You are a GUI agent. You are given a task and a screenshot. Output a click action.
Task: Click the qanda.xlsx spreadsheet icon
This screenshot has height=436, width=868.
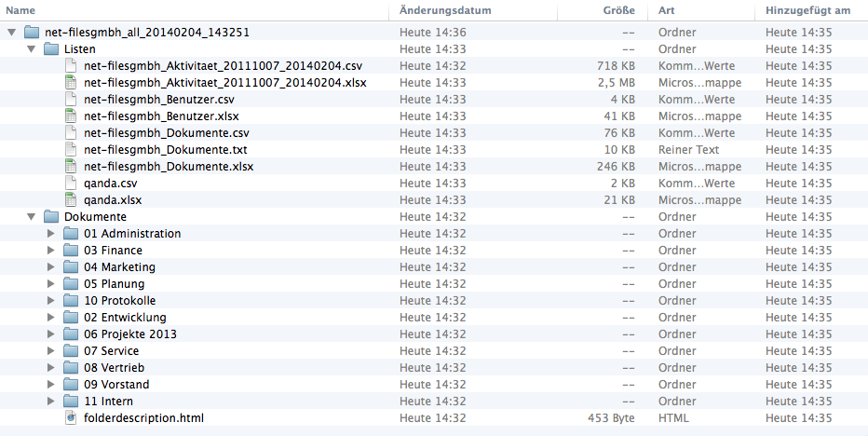coord(71,200)
